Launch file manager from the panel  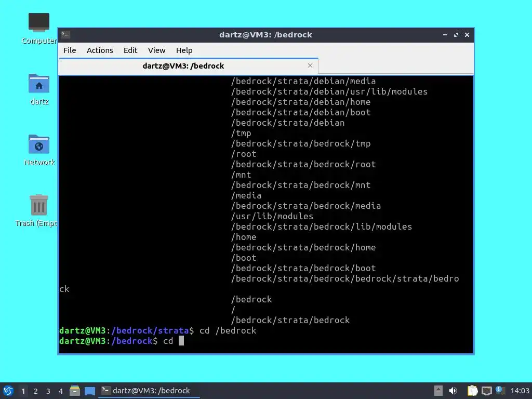[75, 391]
